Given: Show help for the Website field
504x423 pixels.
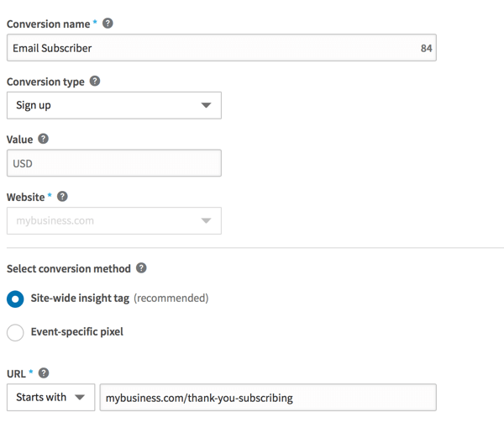Looking at the screenshot, I should [x=62, y=197].
